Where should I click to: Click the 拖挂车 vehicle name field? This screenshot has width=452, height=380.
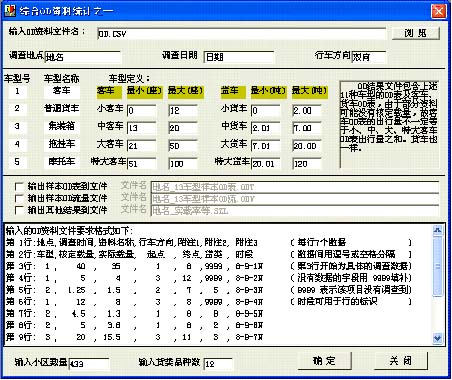[62, 144]
